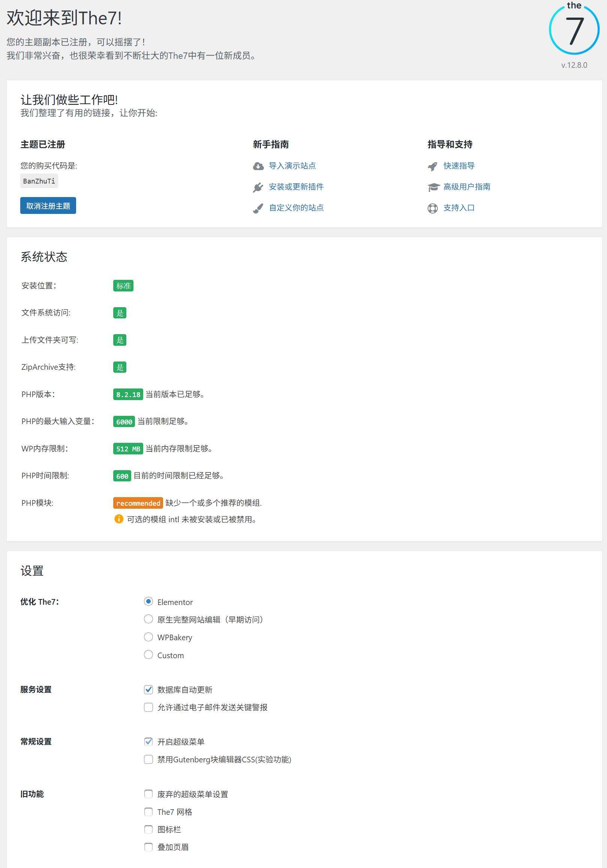
Task: Click the 设置 section heading
Action: tap(32, 571)
